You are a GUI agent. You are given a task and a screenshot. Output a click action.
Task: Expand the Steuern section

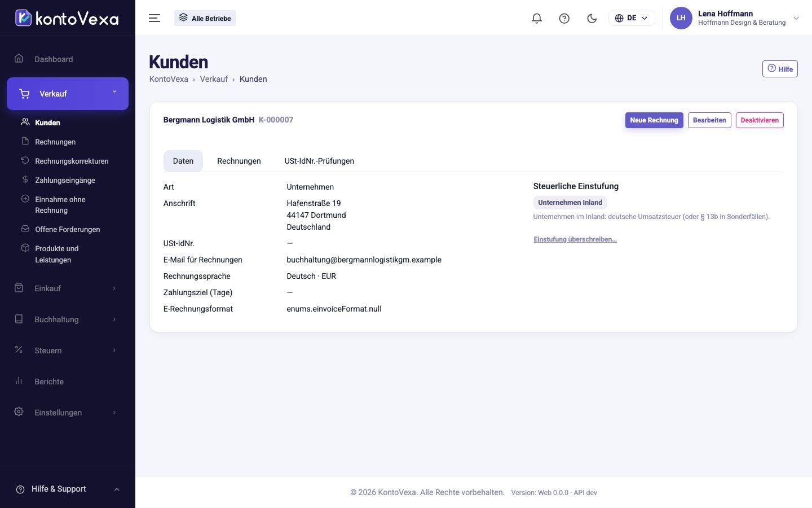tap(68, 351)
